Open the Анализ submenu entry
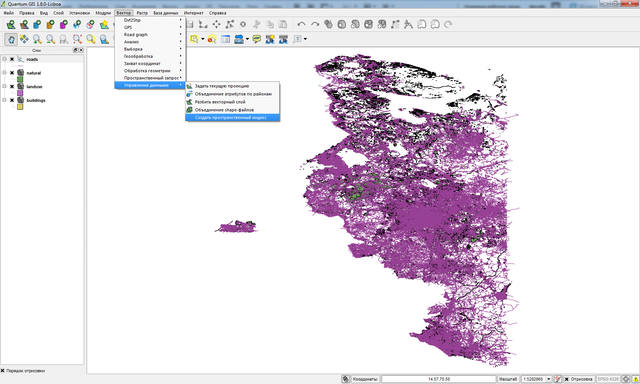The width and height of the screenshot is (640, 384). point(150,42)
